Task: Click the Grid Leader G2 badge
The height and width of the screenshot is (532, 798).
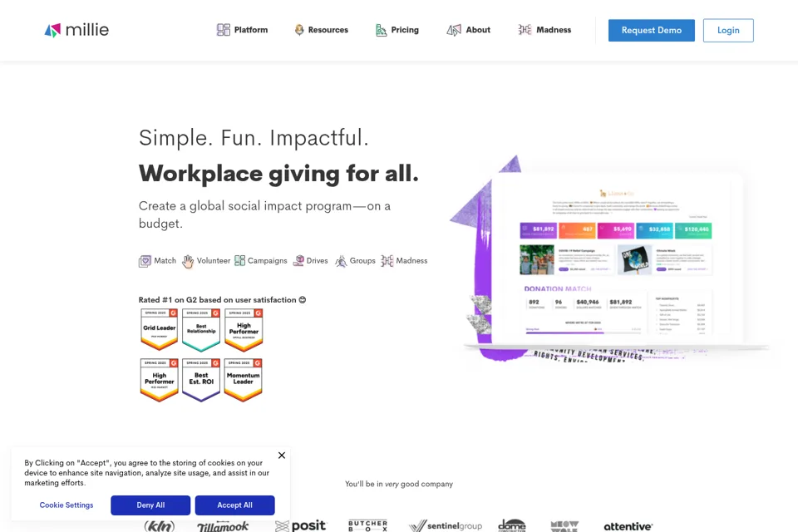Action: click(160, 329)
